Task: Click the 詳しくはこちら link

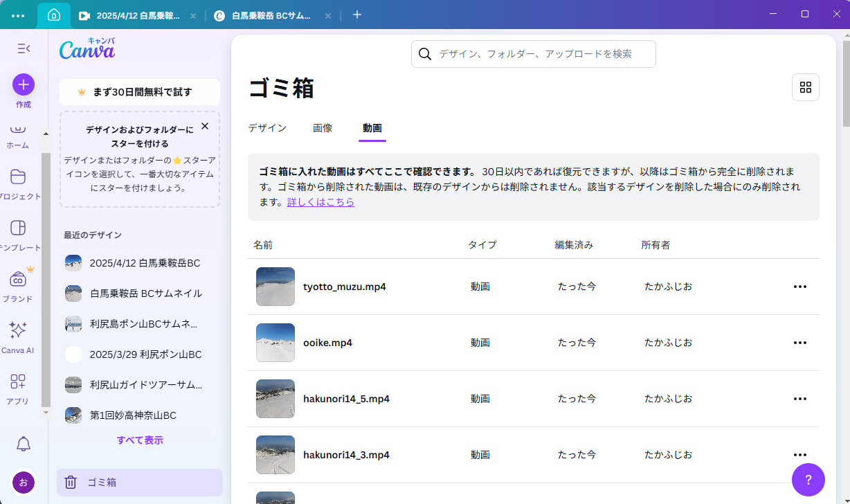Action: (320, 202)
